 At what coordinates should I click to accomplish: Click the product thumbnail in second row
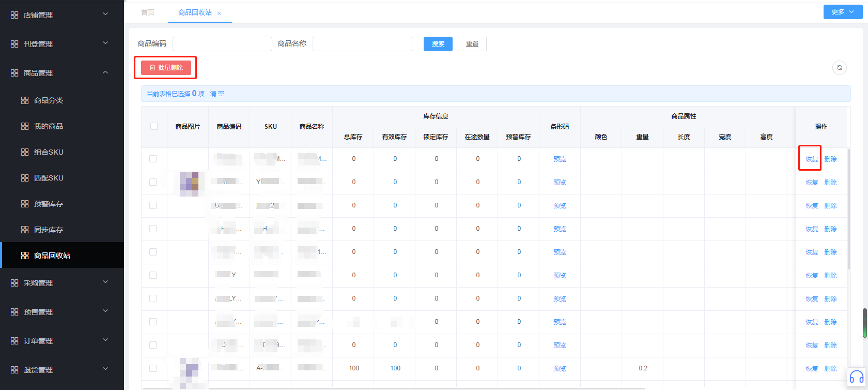(189, 183)
